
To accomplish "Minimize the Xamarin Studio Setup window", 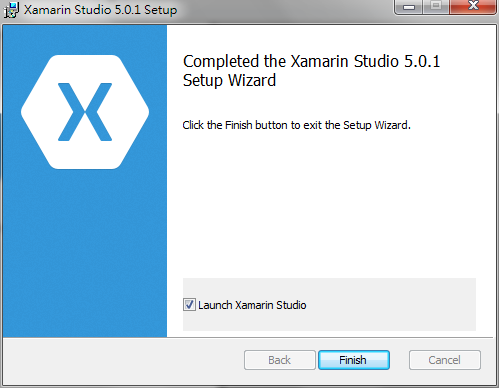I will 409,6.
